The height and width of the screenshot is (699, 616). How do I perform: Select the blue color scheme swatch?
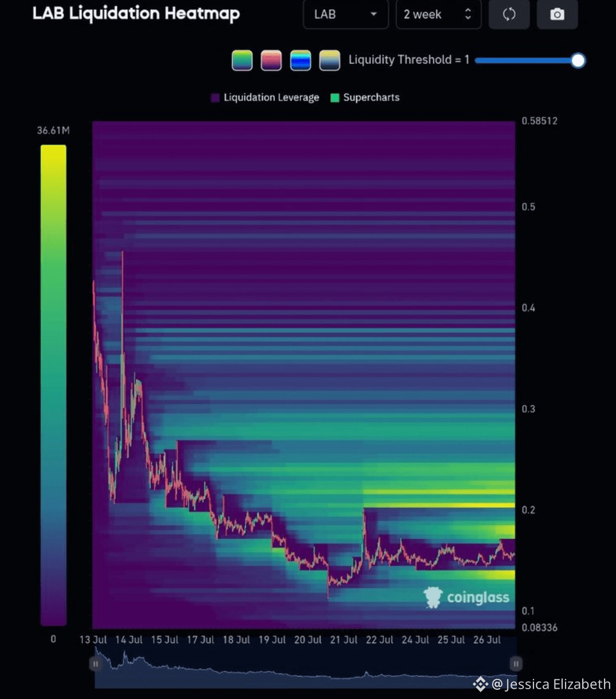pos(301,60)
